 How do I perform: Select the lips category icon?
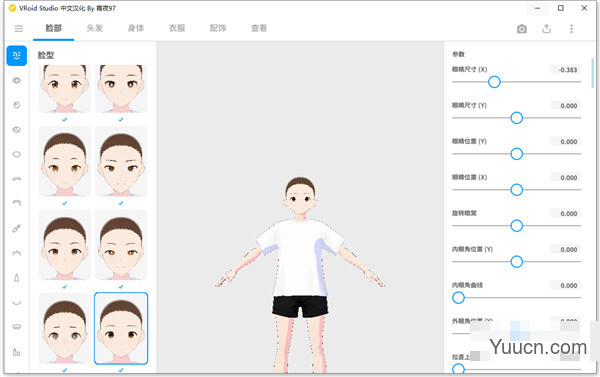[16, 327]
